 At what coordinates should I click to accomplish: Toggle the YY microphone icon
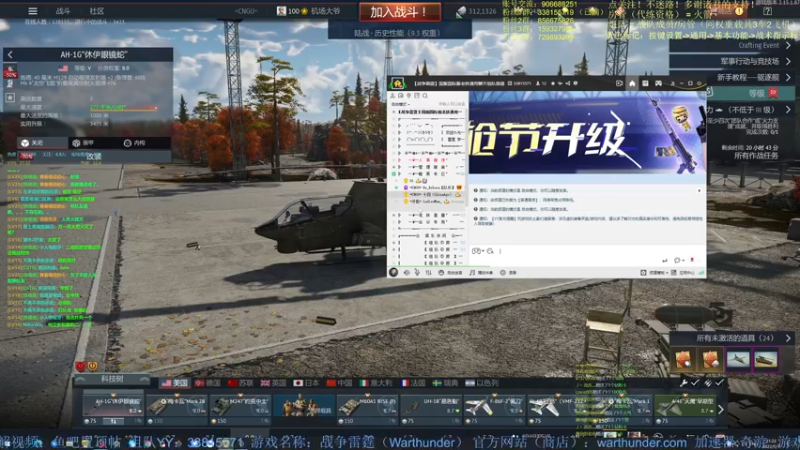[417, 273]
